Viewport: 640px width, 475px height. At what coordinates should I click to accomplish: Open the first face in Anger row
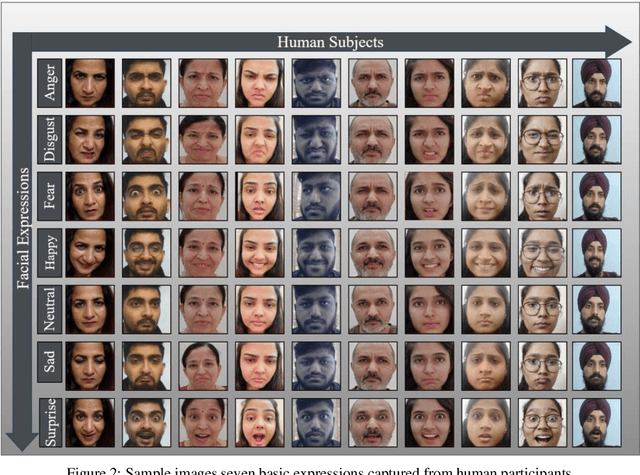[90, 82]
